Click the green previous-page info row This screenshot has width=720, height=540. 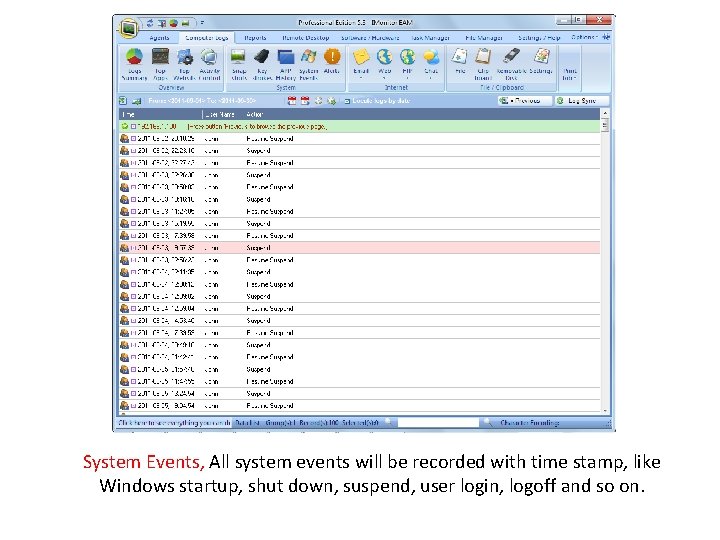[x=360, y=126]
